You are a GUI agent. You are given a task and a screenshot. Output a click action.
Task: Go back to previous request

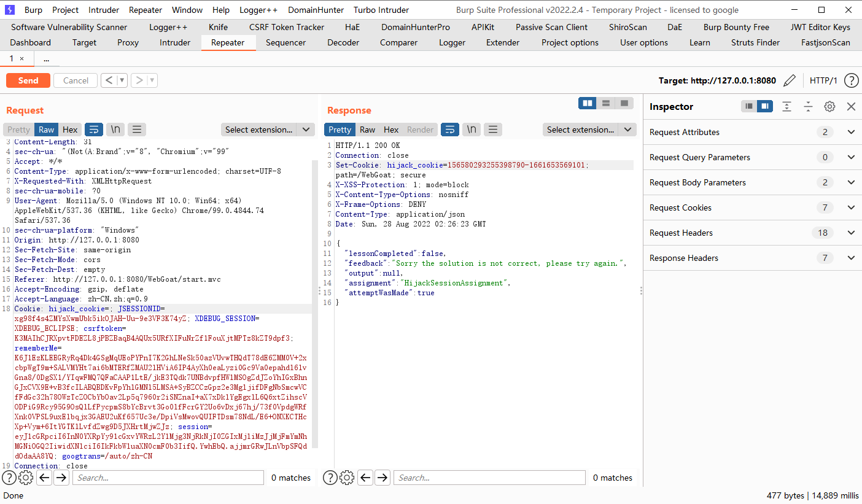pos(109,80)
